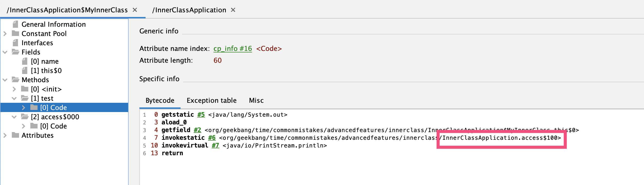The image size is (644, 185).
Task: Switch to the /InnerClassApplication tab
Action: point(189,10)
